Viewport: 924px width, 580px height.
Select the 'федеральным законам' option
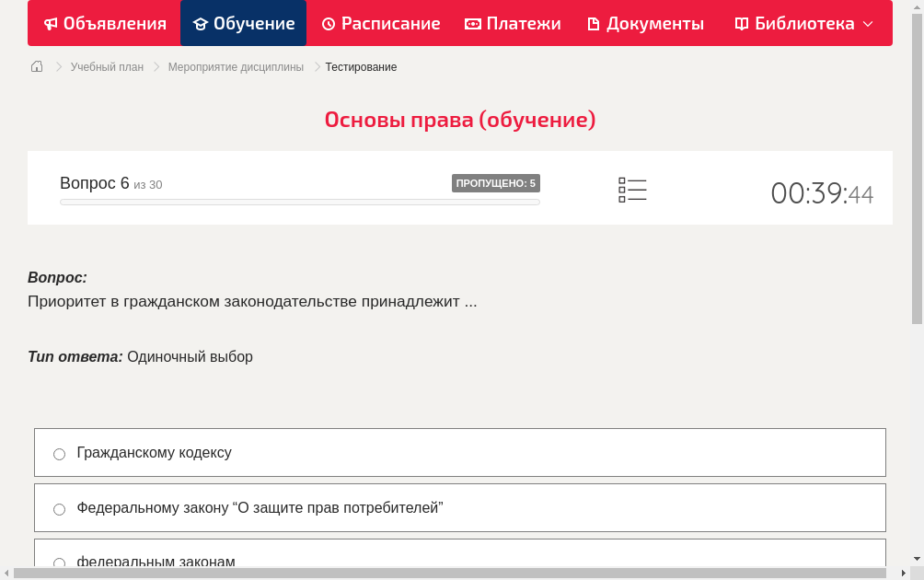[x=59, y=563]
